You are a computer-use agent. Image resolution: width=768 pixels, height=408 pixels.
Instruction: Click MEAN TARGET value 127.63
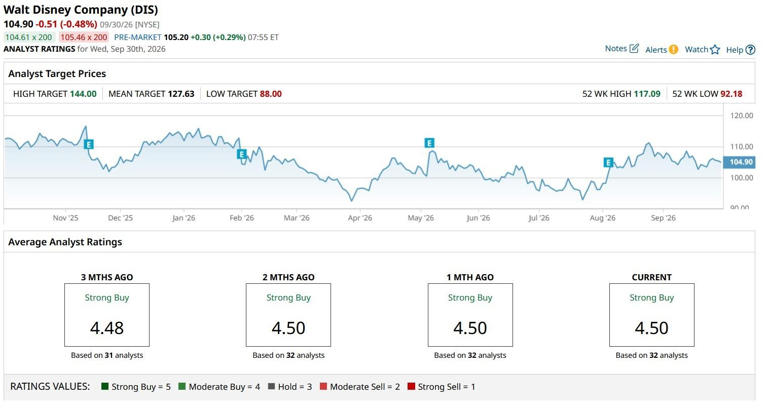tap(181, 94)
